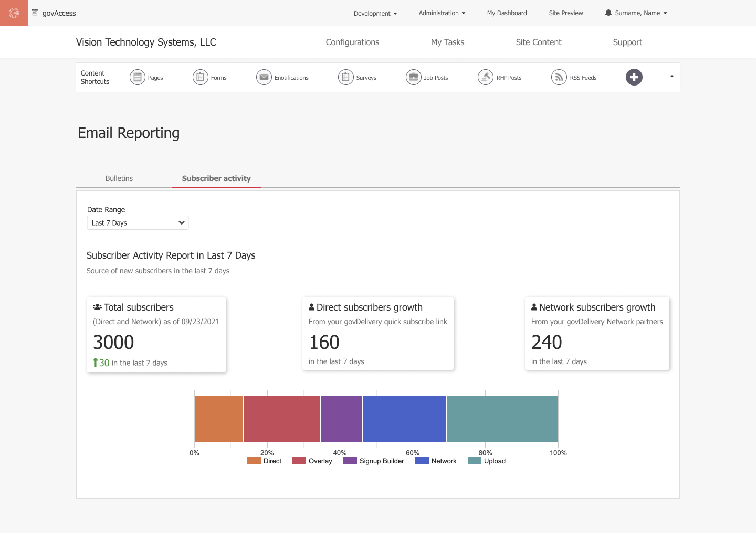Open the Surveys clipboard icon

click(x=346, y=77)
